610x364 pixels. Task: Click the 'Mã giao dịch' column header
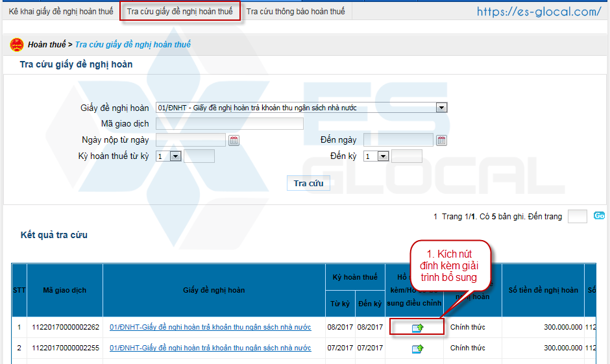(x=65, y=290)
